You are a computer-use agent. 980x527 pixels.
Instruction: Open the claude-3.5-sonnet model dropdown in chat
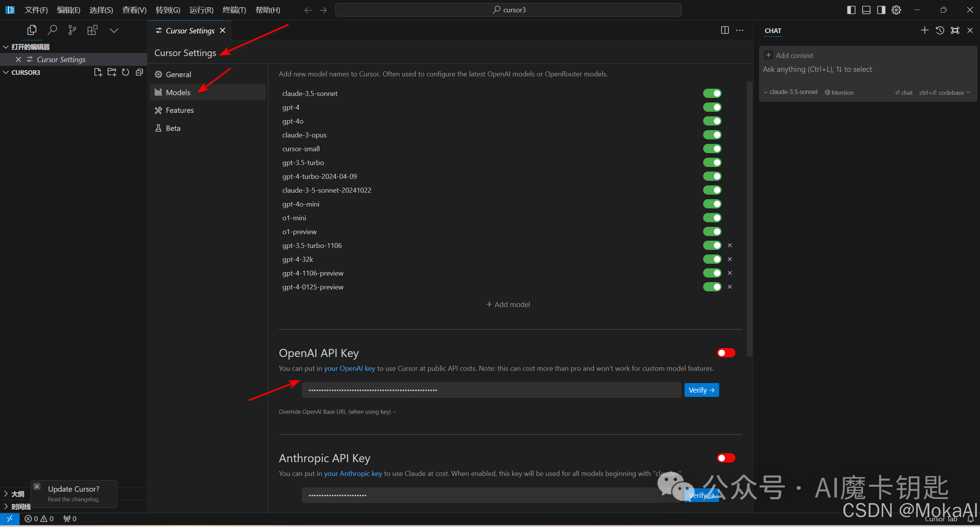790,92
